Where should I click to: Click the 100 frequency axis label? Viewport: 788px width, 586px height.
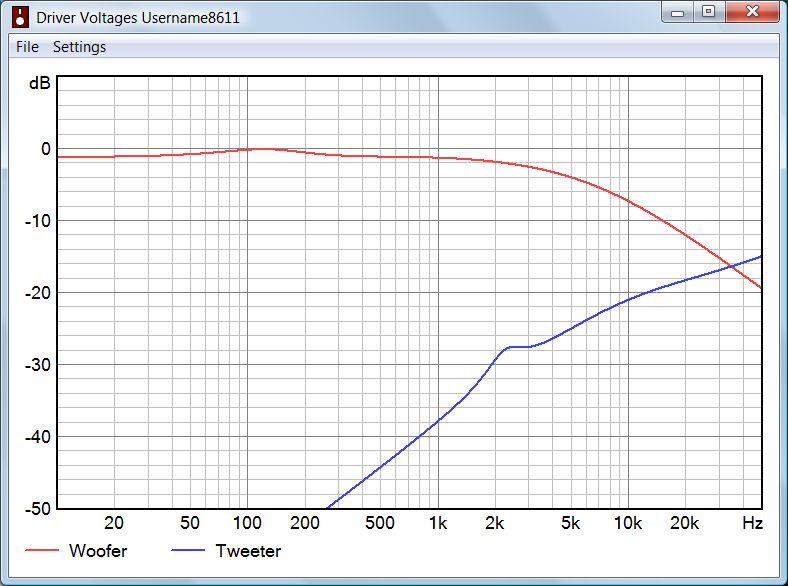point(247,523)
